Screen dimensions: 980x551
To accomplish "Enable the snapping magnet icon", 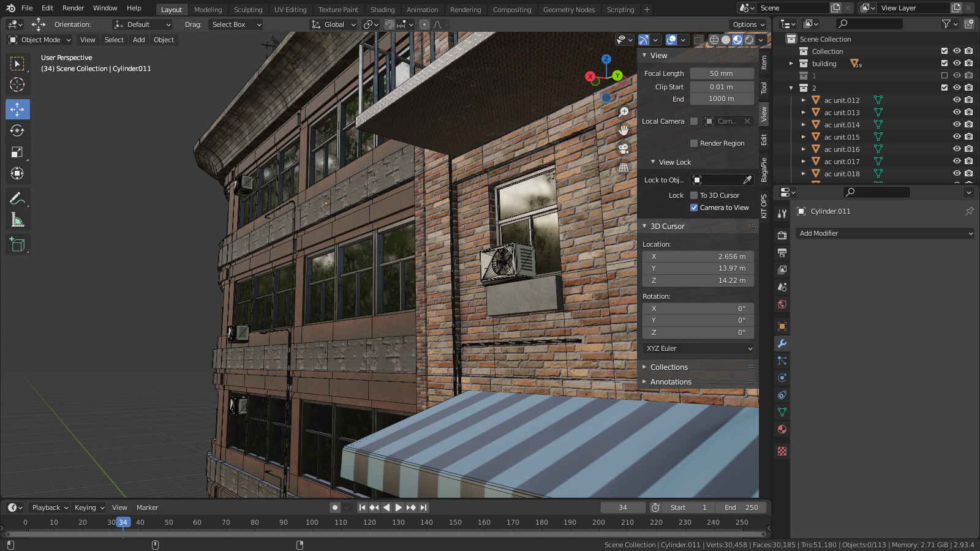I will tap(390, 24).
